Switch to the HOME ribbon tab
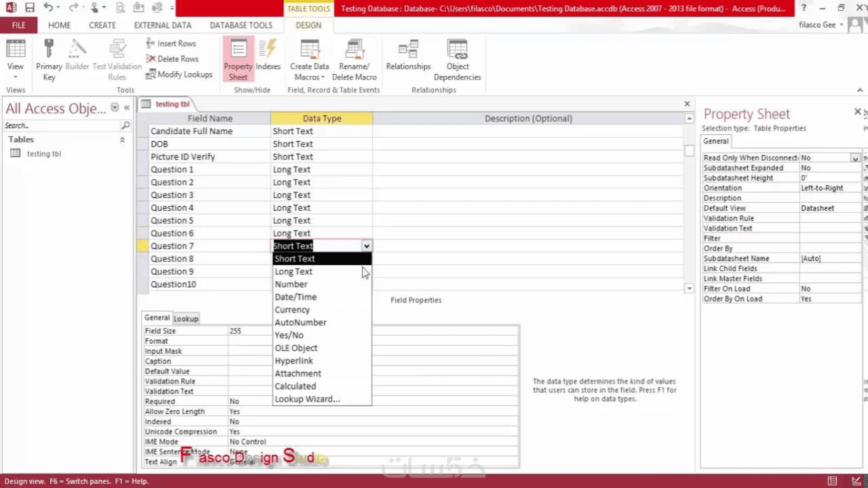Image resolution: width=868 pixels, height=488 pixels. click(59, 25)
